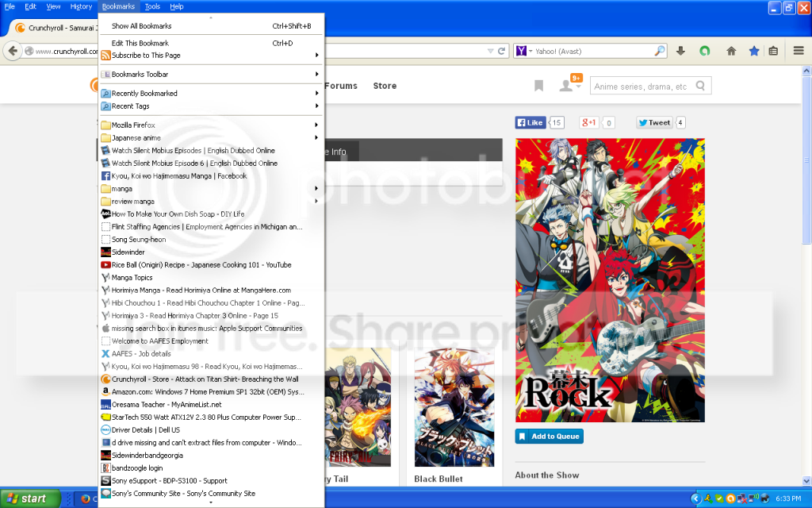The width and height of the screenshot is (812, 508).
Task: Select Show All Bookmarks
Action: pyautogui.click(x=211, y=26)
